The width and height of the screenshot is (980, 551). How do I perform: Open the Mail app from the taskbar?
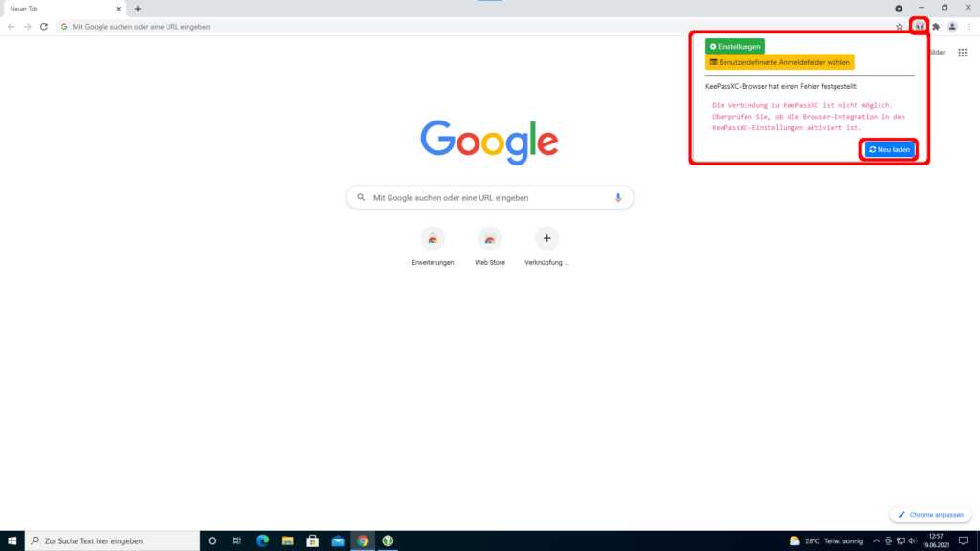[x=338, y=541]
